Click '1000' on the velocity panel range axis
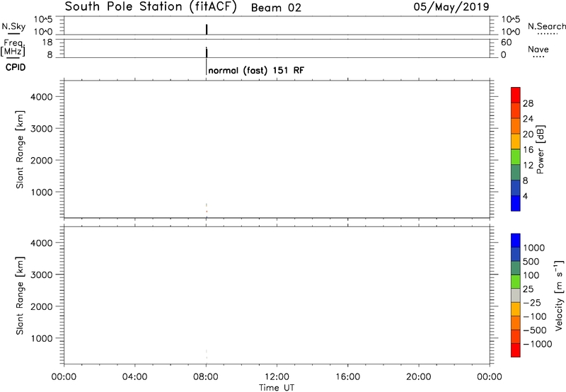The image size is (566, 392). tap(42, 338)
